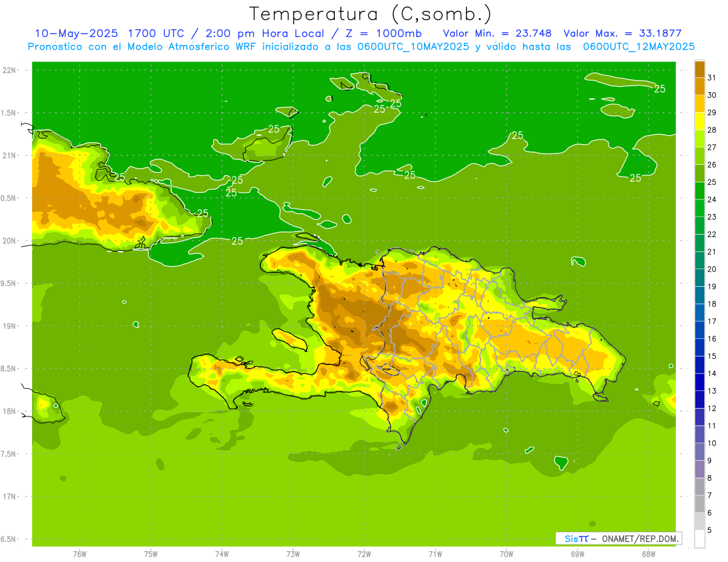Click the "76W" longitude axis label
The image size is (728, 562).
(79, 554)
